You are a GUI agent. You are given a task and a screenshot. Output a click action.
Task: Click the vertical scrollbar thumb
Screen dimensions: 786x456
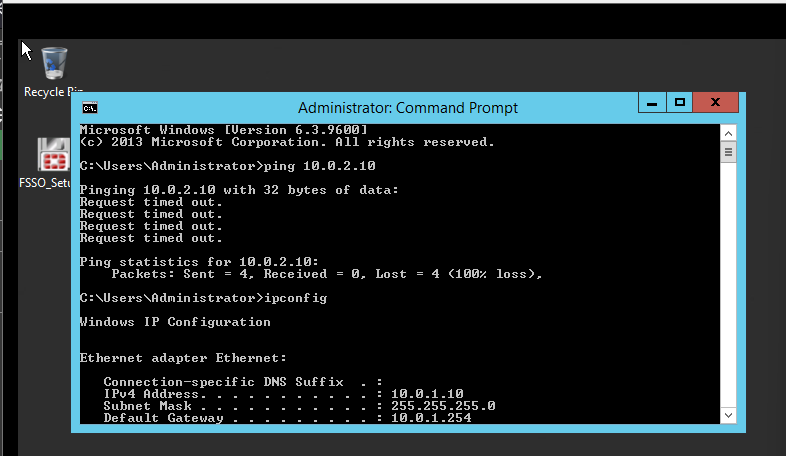(729, 153)
